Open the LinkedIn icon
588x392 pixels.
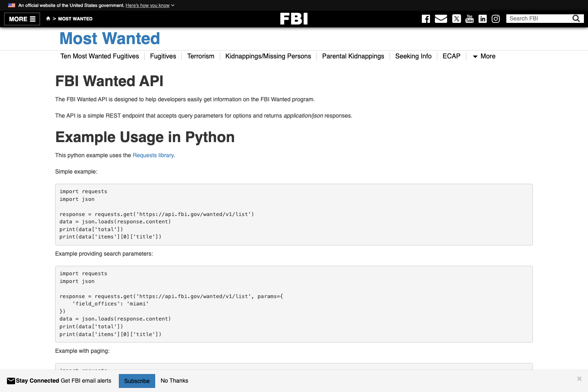(483, 19)
